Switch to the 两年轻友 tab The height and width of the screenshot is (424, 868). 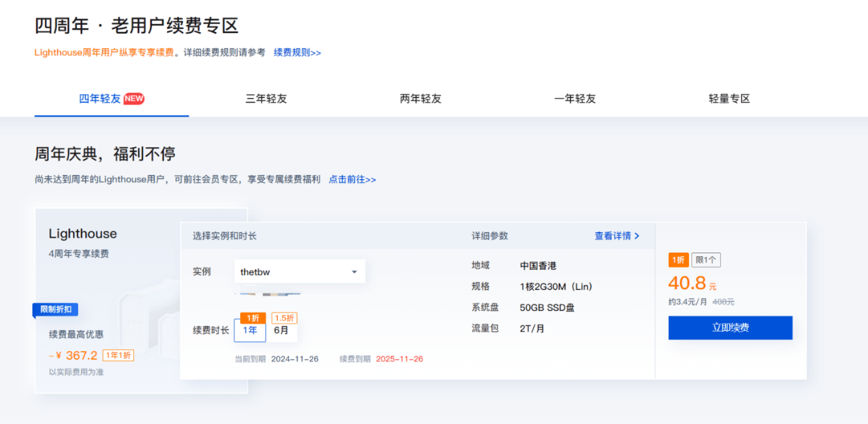click(420, 99)
